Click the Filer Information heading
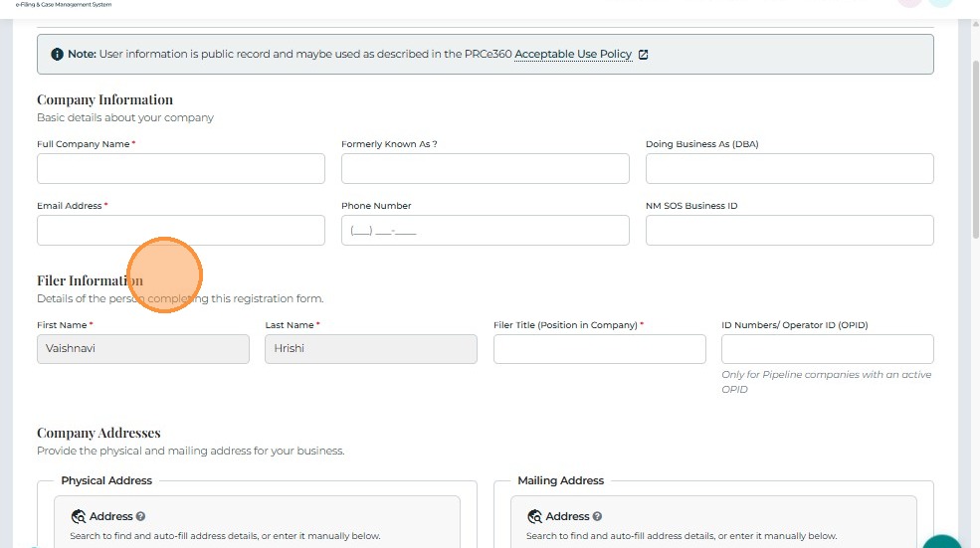Screen dimensions: 980x548 point(90,280)
